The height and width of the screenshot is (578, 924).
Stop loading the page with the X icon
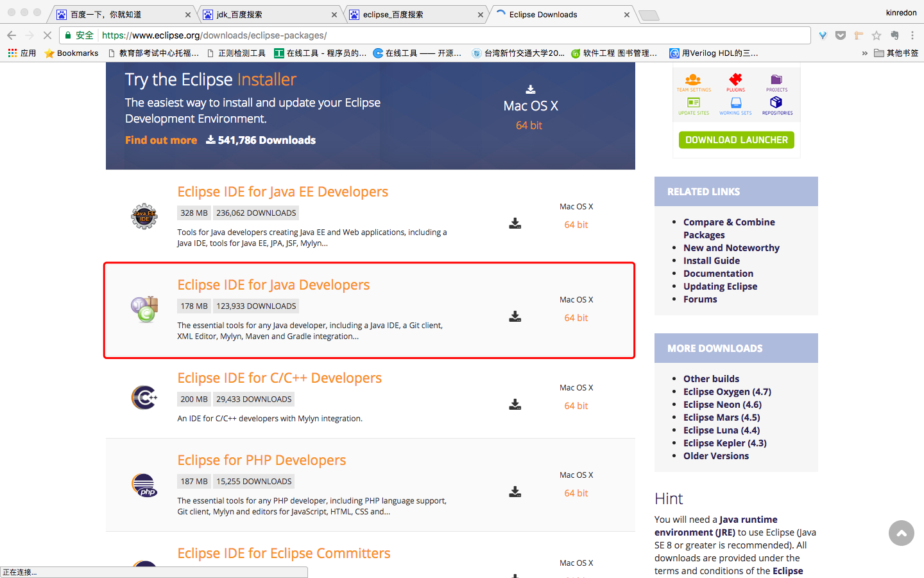click(47, 35)
